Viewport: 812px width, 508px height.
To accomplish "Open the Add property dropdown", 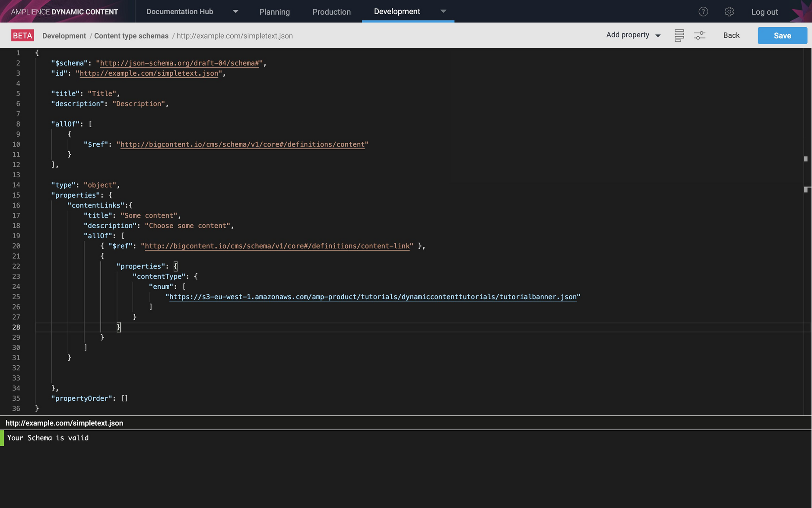I will point(633,35).
